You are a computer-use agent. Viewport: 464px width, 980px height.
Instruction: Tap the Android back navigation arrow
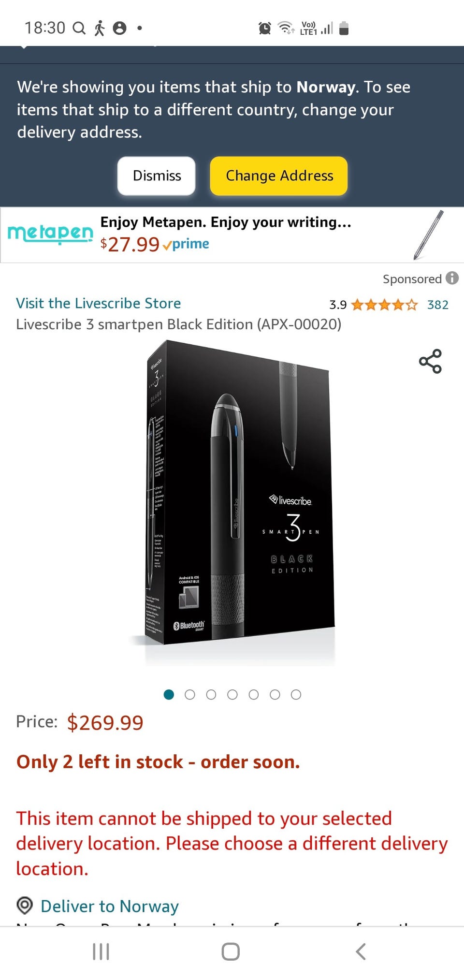pyautogui.click(x=361, y=951)
